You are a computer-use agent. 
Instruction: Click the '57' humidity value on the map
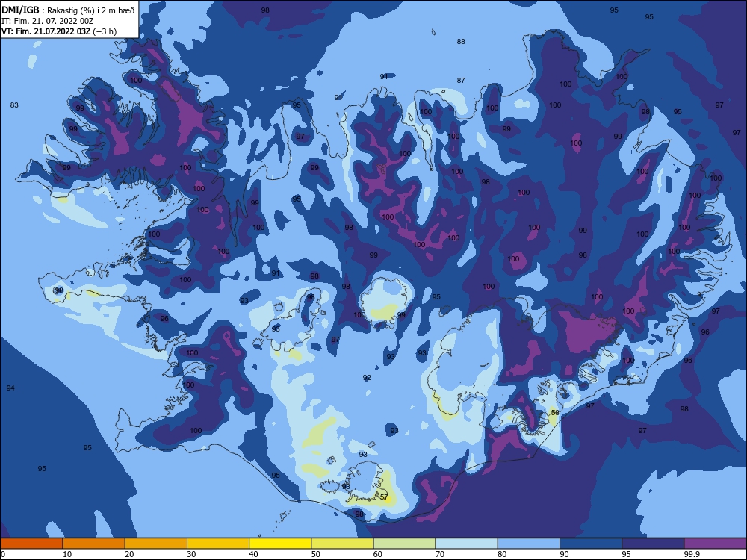[x=384, y=497]
